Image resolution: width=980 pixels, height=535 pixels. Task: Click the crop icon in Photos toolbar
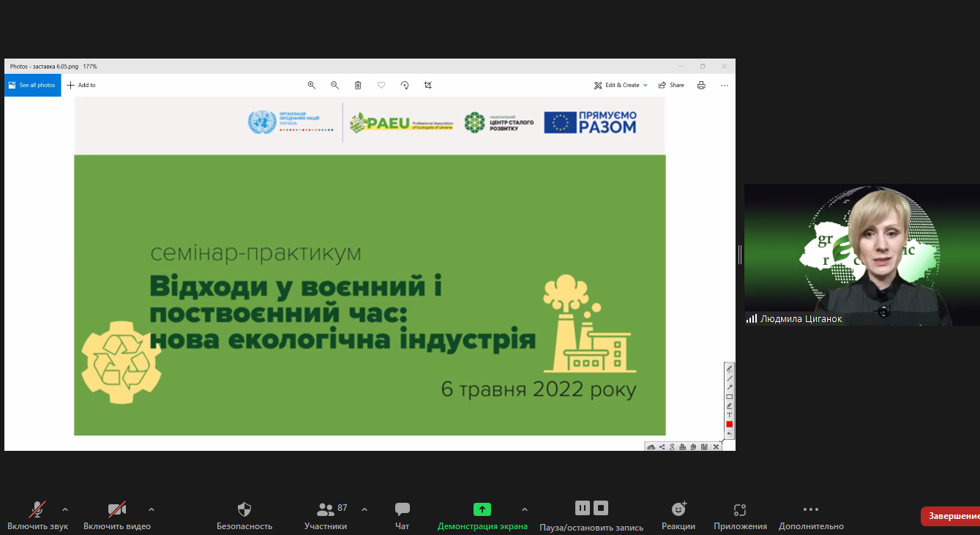coord(428,85)
